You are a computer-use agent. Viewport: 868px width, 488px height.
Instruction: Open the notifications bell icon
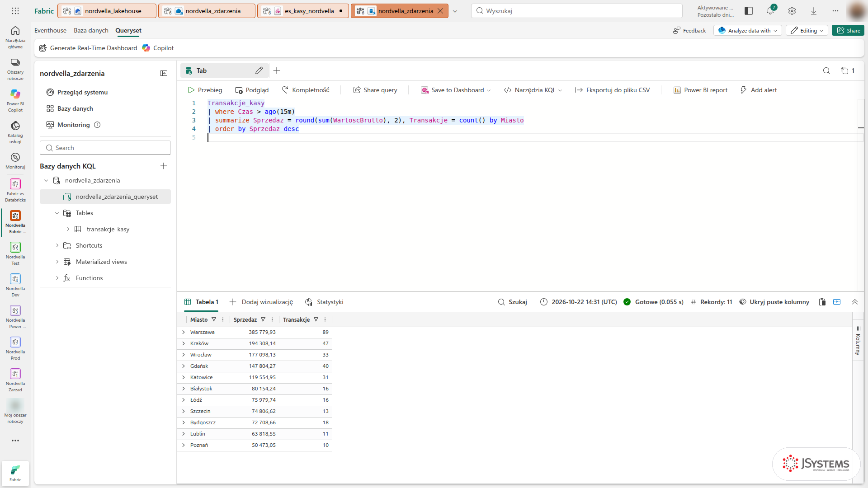[x=770, y=11]
